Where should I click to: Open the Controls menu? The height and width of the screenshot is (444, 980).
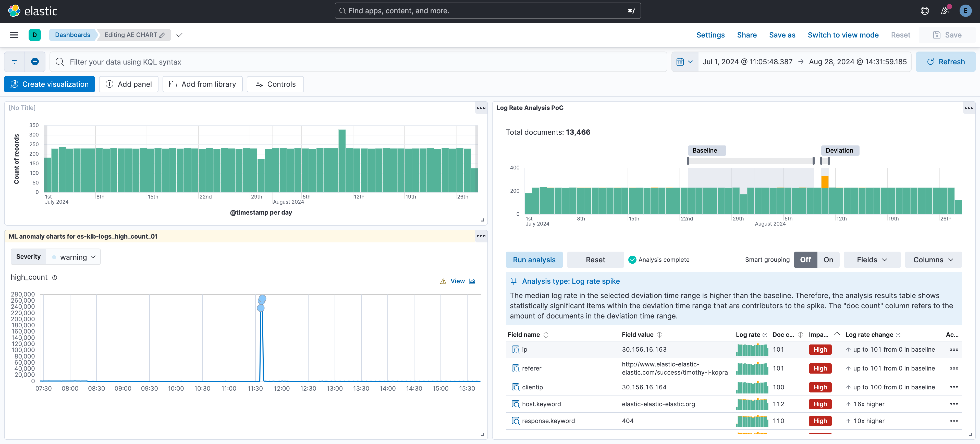[x=275, y=84]
